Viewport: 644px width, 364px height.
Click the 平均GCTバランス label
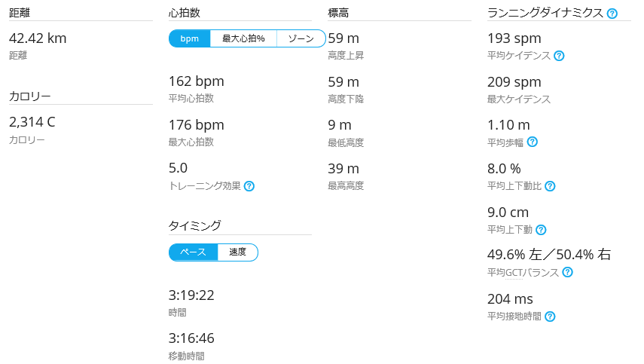(523, 272)
